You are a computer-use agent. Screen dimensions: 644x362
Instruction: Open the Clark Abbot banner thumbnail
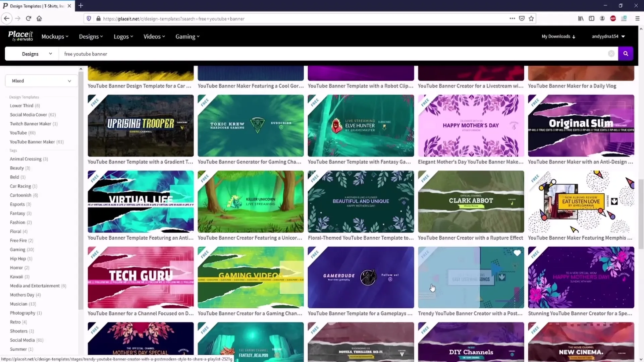471,201
